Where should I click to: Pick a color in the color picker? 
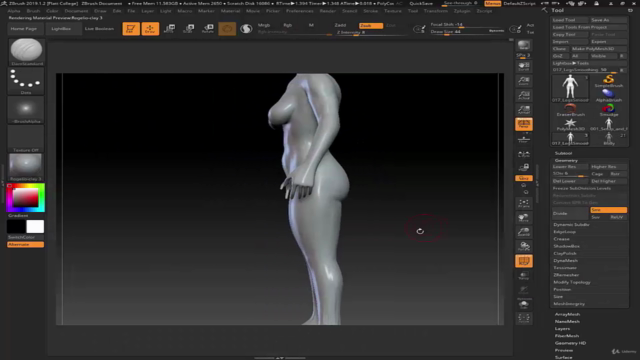coord(26,198)
